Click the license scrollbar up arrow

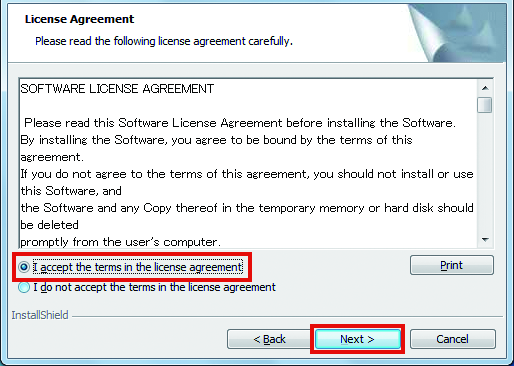tap(485, 88)
